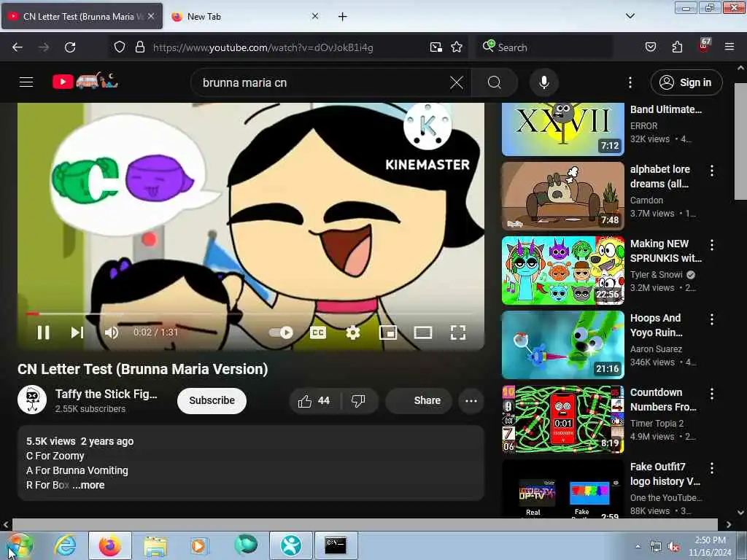The image size is (747, 560).
Task: Open Taffy the Stick Fig channel avatar
Action: coord(32,400)
